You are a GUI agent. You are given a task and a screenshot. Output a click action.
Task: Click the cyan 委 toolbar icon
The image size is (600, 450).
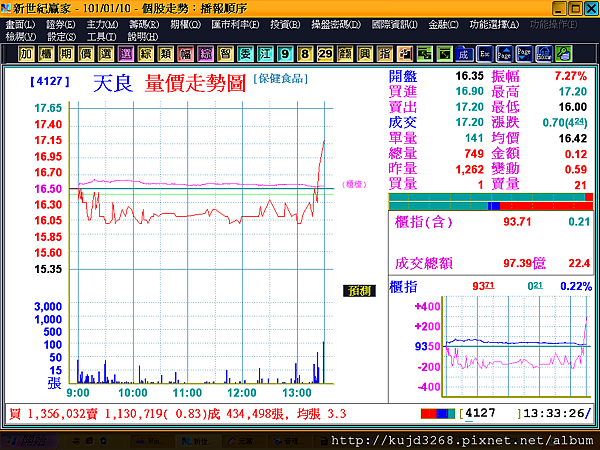click(245, 54)
